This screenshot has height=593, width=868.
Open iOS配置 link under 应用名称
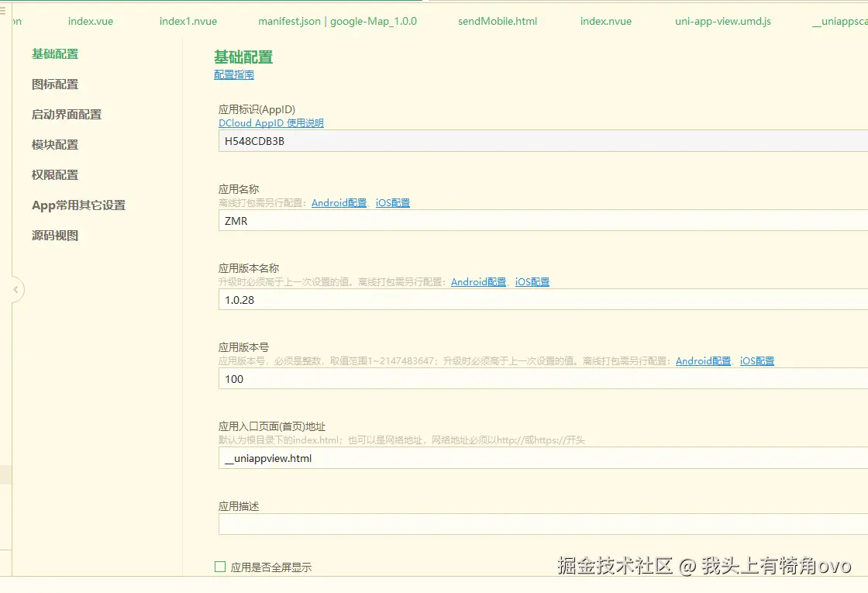tap(392, 202)
